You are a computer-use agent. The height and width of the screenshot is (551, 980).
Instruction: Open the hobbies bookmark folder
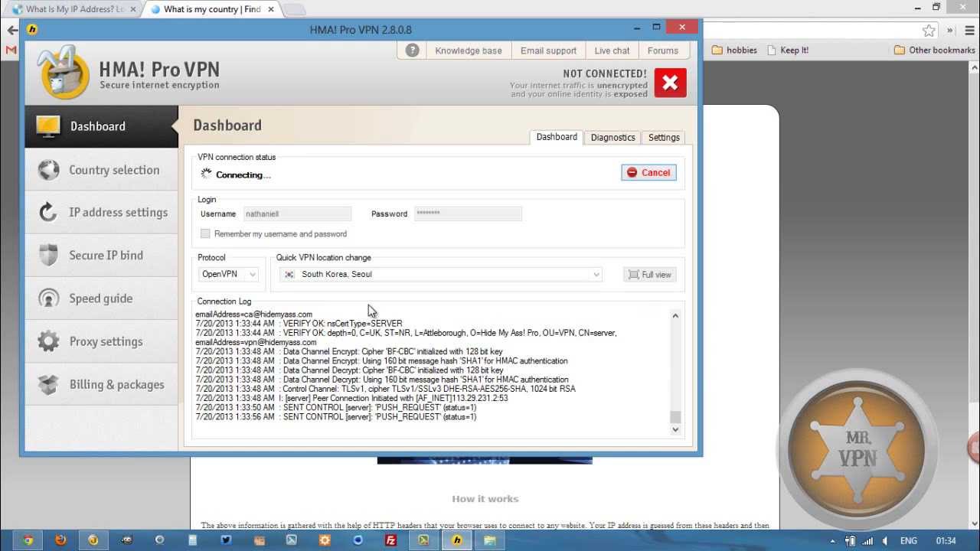734,51
